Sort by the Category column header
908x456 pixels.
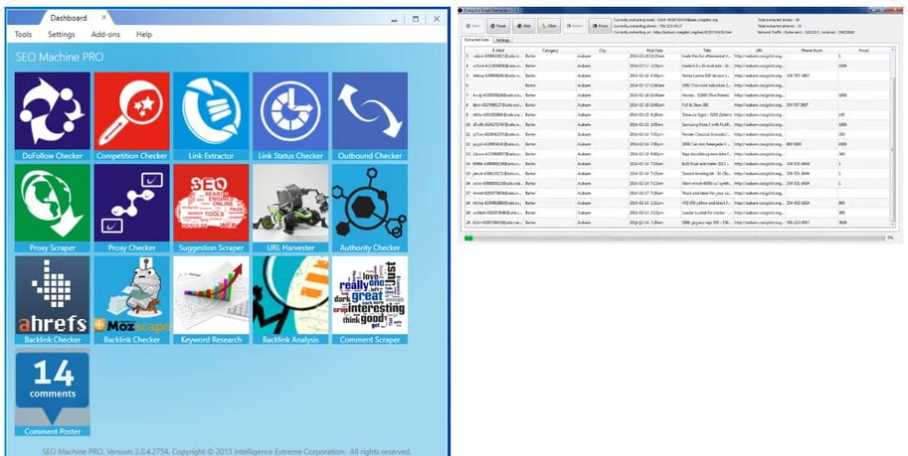coord(550,50)
